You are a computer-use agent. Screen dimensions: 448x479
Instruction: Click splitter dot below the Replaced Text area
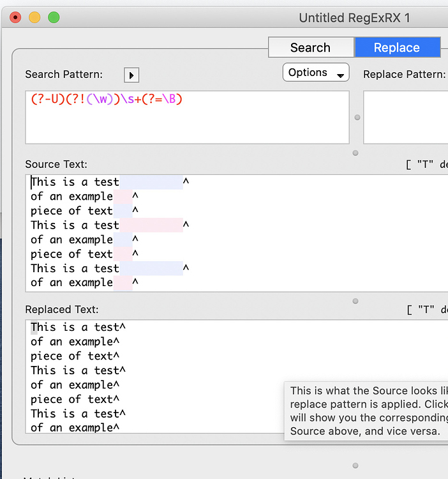pyautogui.click(x=355, y=466)
